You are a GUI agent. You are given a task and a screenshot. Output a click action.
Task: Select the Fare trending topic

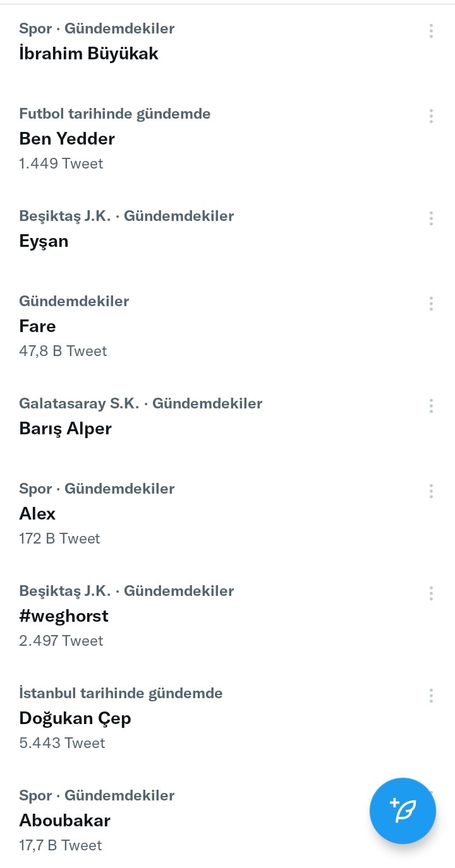tap(38, 326)
